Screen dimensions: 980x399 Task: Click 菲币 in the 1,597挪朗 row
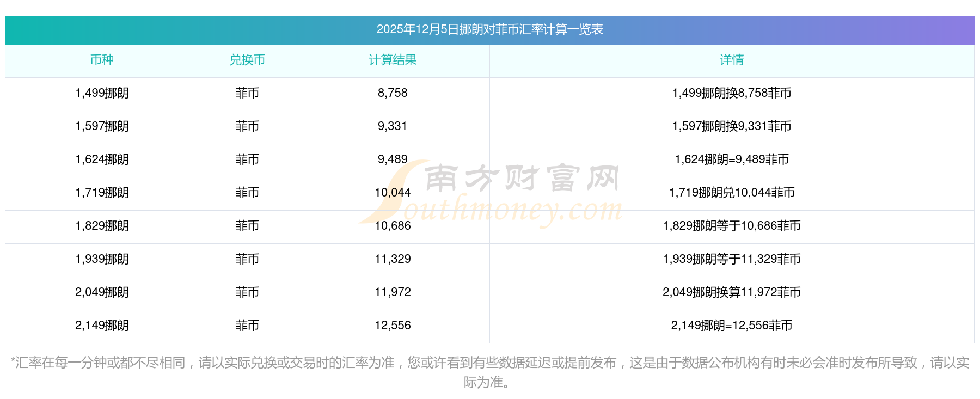coord(247,126)
